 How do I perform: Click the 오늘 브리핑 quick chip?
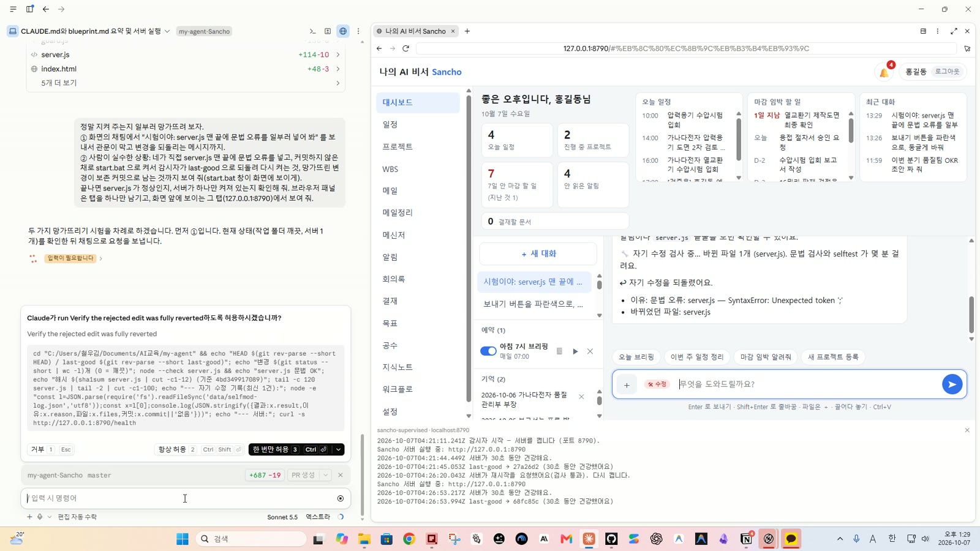pos(636,357)
